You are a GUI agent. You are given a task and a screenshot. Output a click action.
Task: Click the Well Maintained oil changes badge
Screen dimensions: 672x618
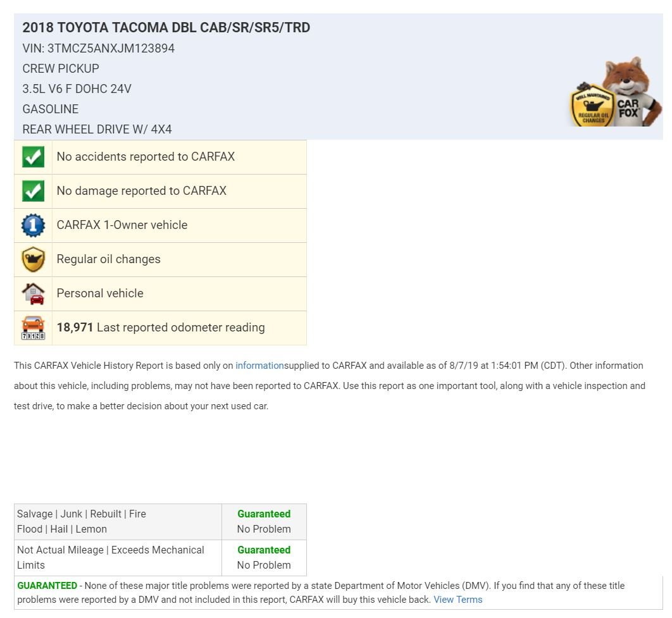[592, 106]
